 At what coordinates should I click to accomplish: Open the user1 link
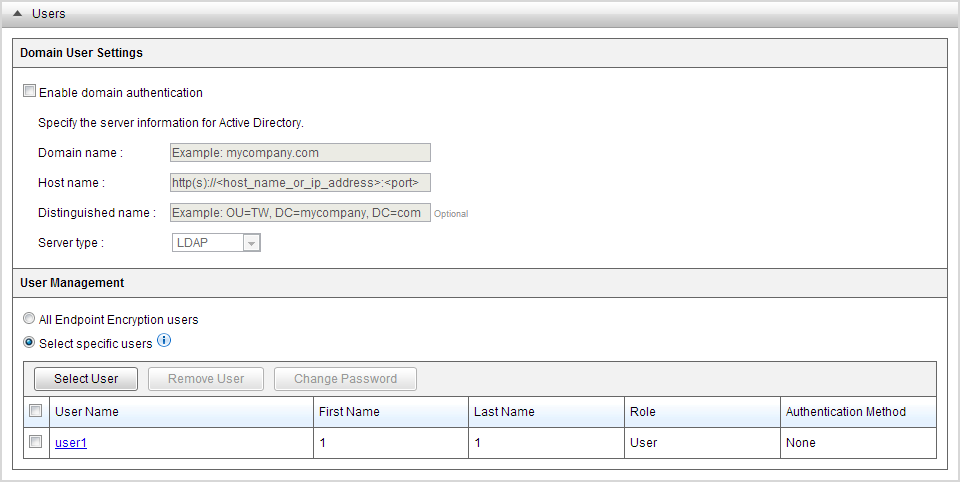71,443
